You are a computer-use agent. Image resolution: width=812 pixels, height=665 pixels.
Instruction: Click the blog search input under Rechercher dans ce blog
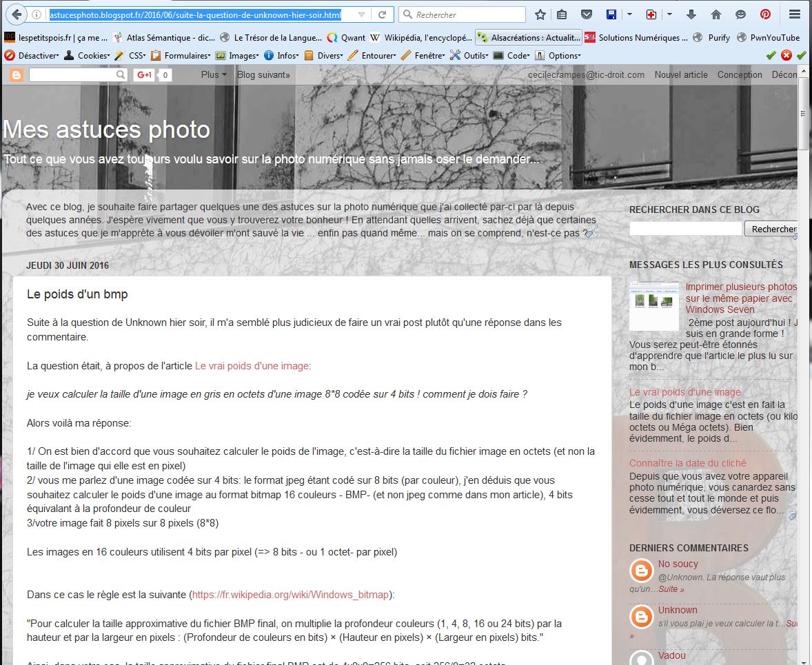pos(685,229)
